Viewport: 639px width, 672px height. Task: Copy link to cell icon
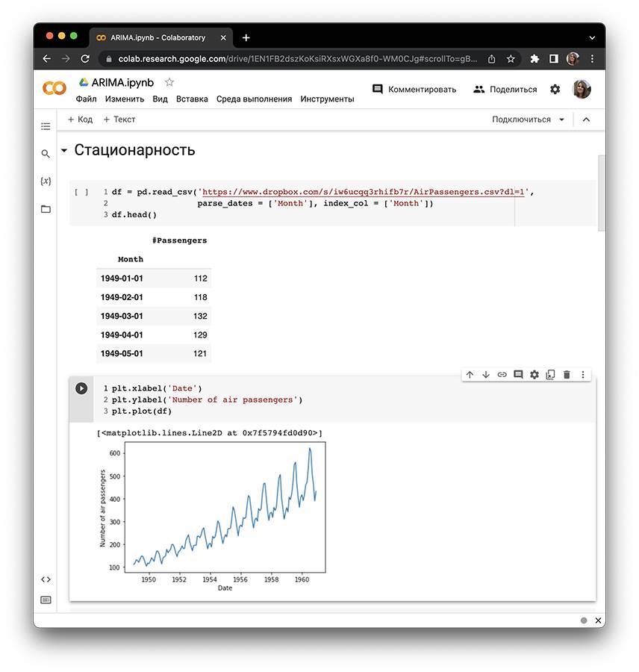[x=502, y=375]
